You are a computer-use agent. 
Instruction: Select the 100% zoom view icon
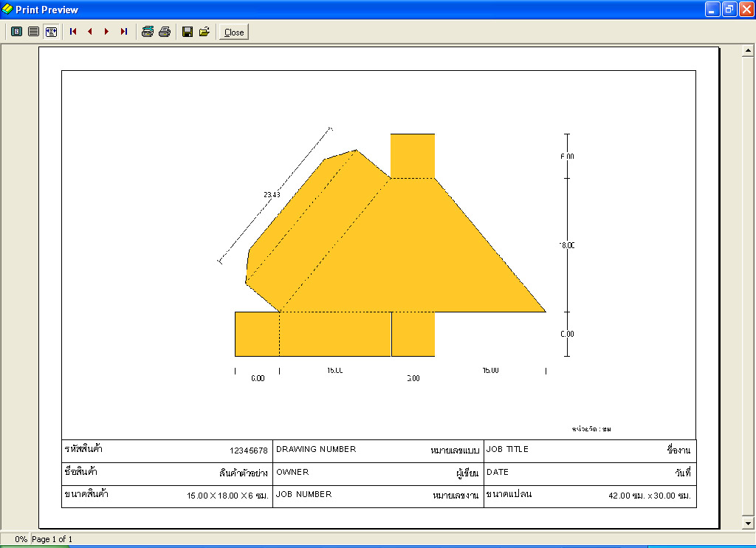tap(33, 32)
